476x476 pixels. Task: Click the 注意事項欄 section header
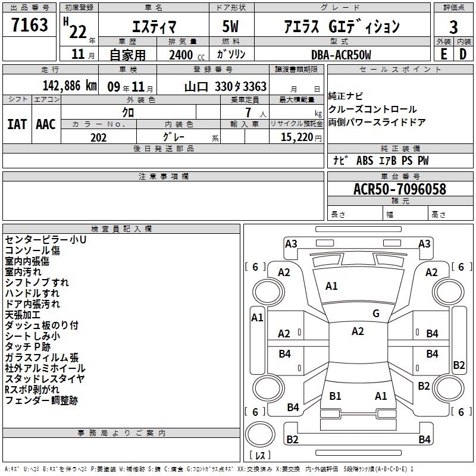(163, 176)
